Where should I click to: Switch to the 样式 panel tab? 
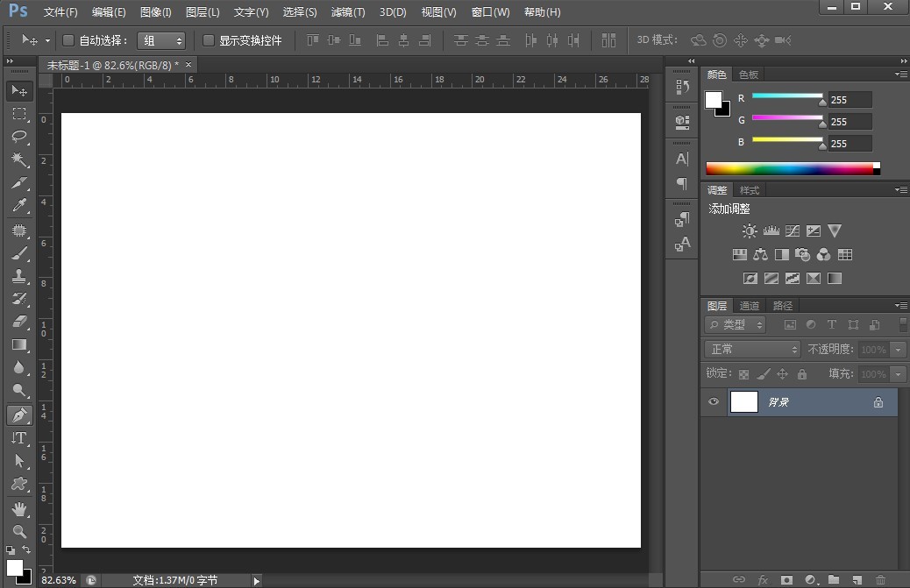pyautogui.click(x=750, y=190)
